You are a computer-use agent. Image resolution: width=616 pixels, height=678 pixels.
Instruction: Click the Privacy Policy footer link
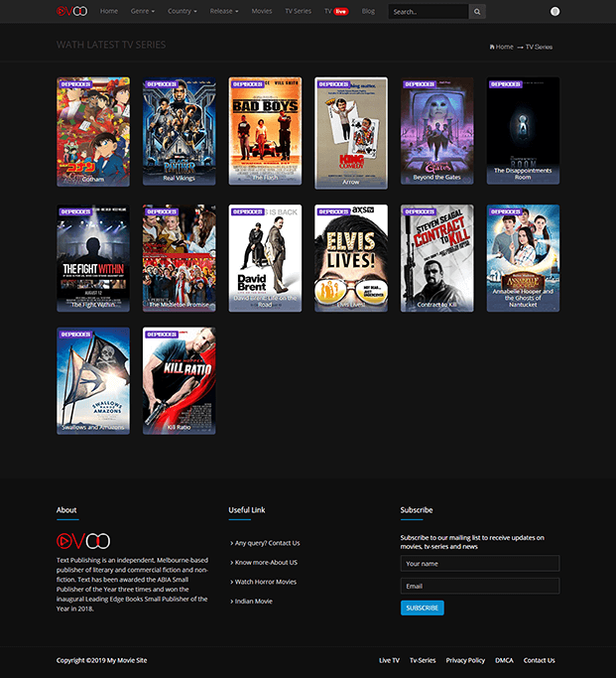[x=465, y=660]
